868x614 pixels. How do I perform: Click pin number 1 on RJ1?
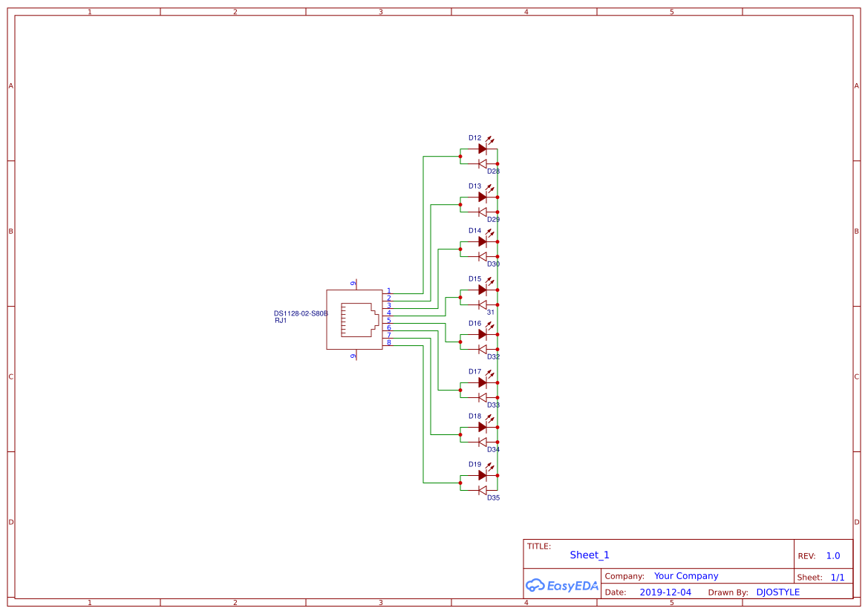pos(388,291)
